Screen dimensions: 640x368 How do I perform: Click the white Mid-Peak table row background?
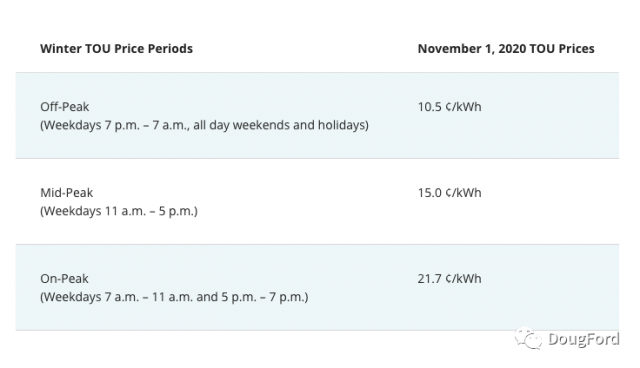point(317,202)
